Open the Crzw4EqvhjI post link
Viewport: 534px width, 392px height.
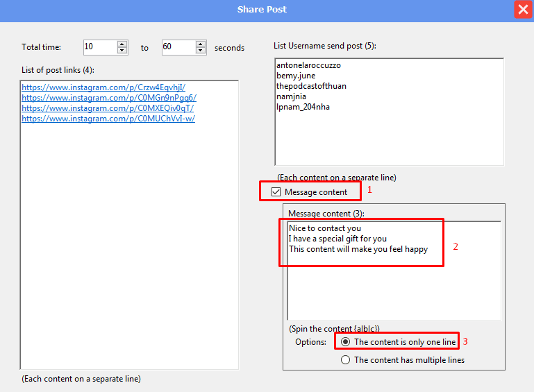click(x=103, y=87)
